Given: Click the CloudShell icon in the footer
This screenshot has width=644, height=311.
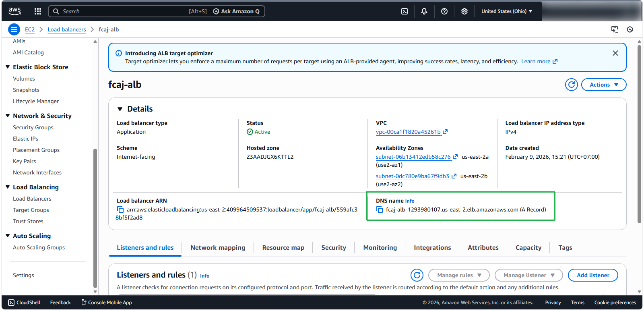Looking at the screenshot, I should click(11, 303).
